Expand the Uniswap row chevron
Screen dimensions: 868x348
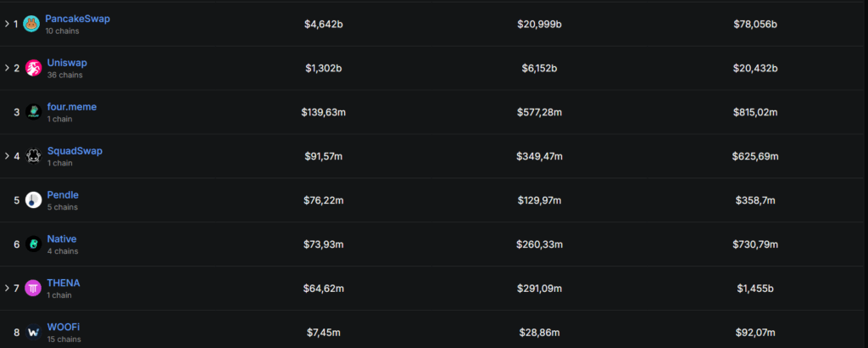7,68
